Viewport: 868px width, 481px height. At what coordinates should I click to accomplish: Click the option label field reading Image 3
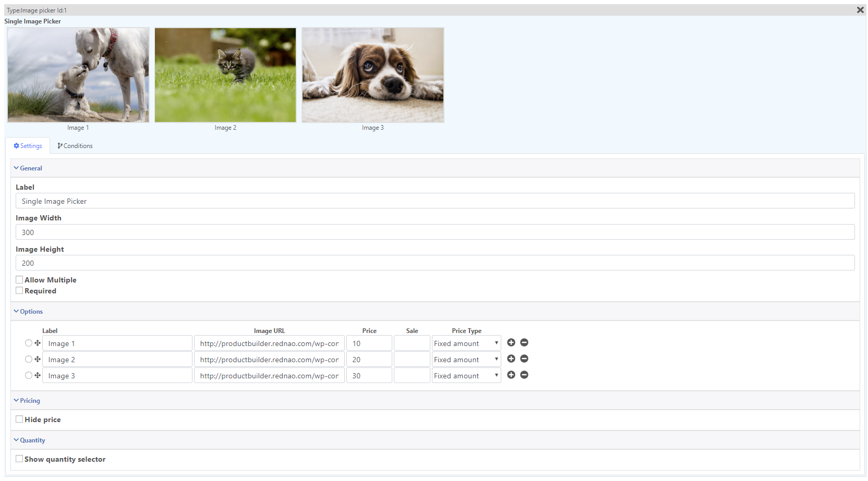[x=117, y=376]
